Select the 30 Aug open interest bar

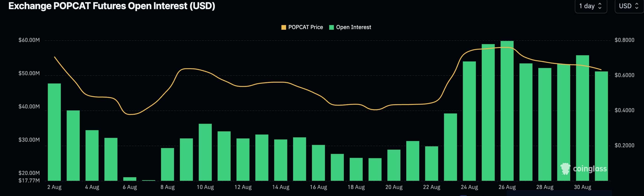(583, 118)
